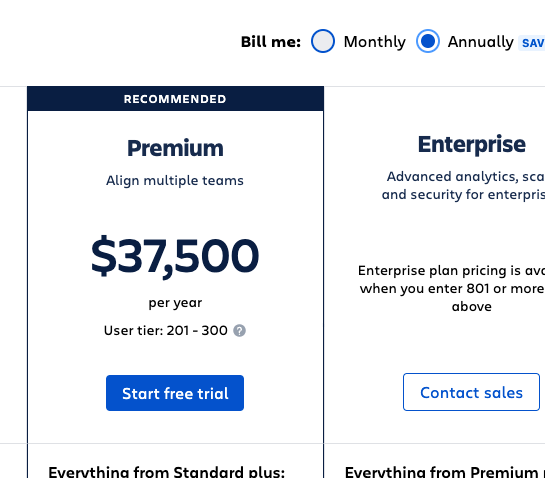The width and height of the screenshot is (545, 478).
Task: Click the Contact sales button
Action: click(x=471, y=392)
